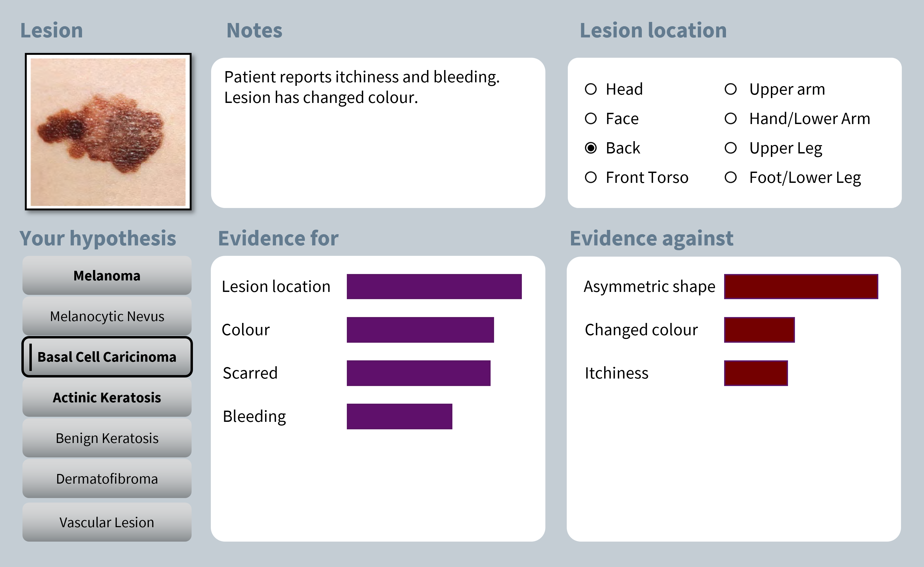
Task: Select Foot/Lower Leg radio button
Action: pos(731,178)
